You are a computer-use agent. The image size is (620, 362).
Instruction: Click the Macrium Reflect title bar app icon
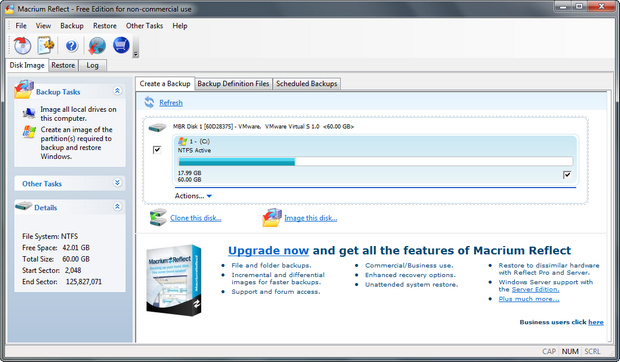pos(9,8)
